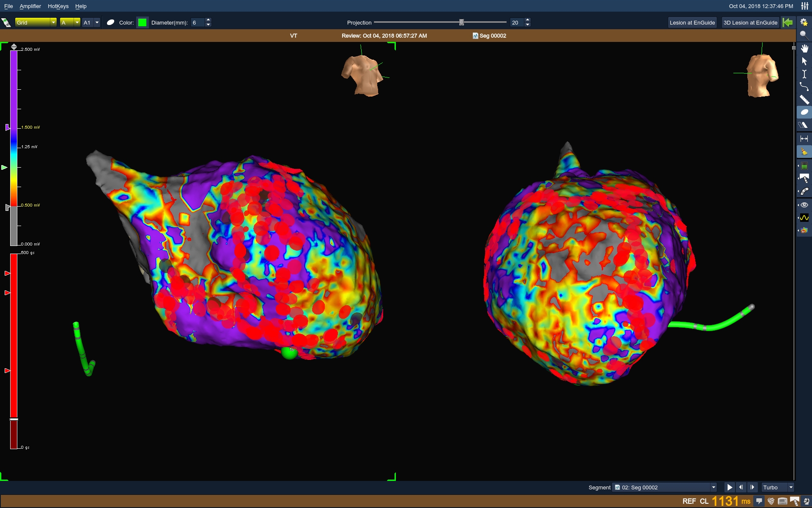Toggle the eye visibility options
Viewport: 812px width, 508px height.
[x=804, y=205]
